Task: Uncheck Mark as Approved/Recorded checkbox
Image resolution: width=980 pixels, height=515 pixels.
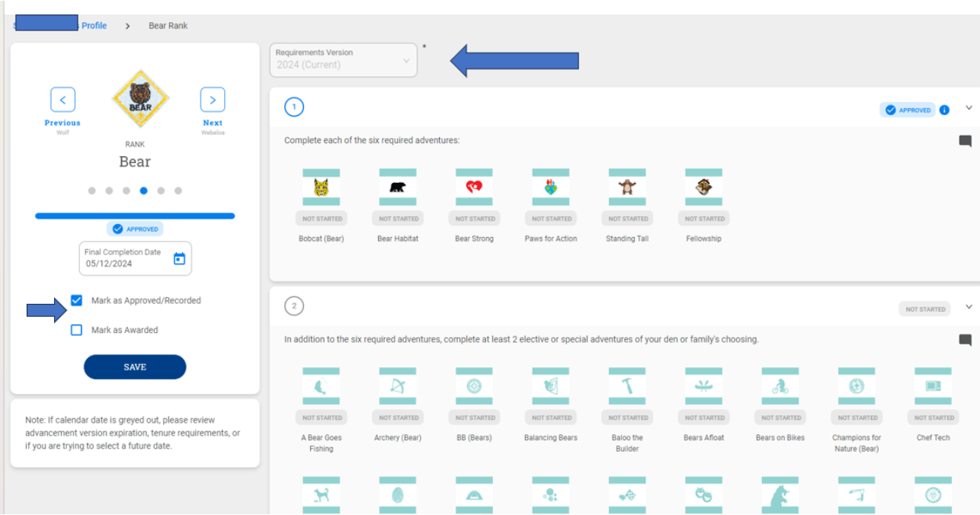Action: (x=76, y=300)
